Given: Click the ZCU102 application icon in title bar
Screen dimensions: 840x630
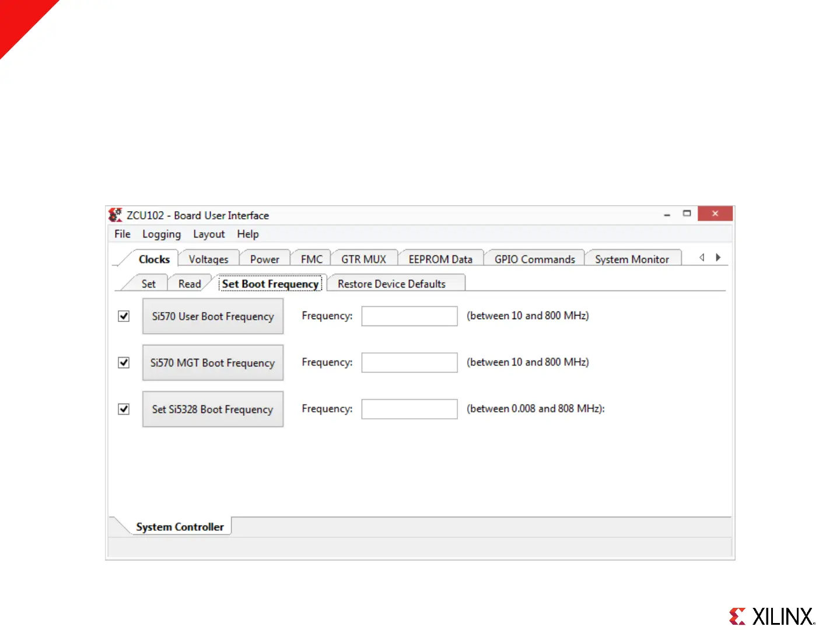Looking at the screenshot, I should [x=116, y=215].
